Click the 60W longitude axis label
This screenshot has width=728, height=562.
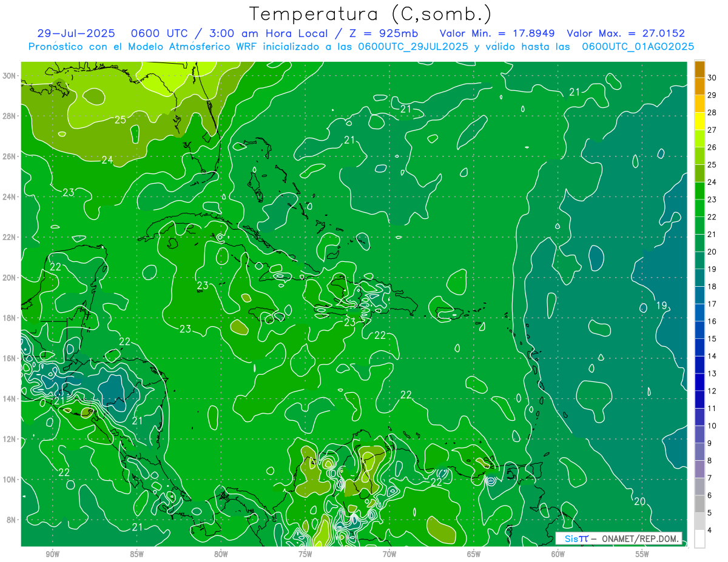coord(558,554)
